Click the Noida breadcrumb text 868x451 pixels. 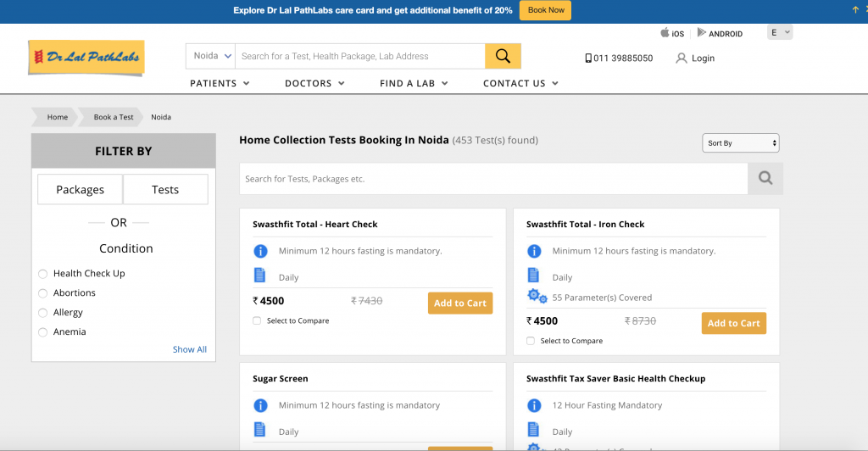[161, 117]
